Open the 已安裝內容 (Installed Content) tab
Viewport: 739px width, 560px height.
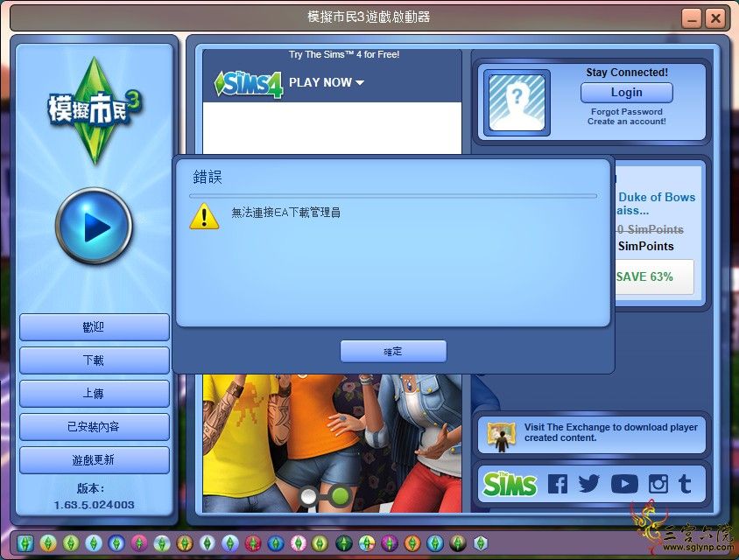[x=95, y=427]
